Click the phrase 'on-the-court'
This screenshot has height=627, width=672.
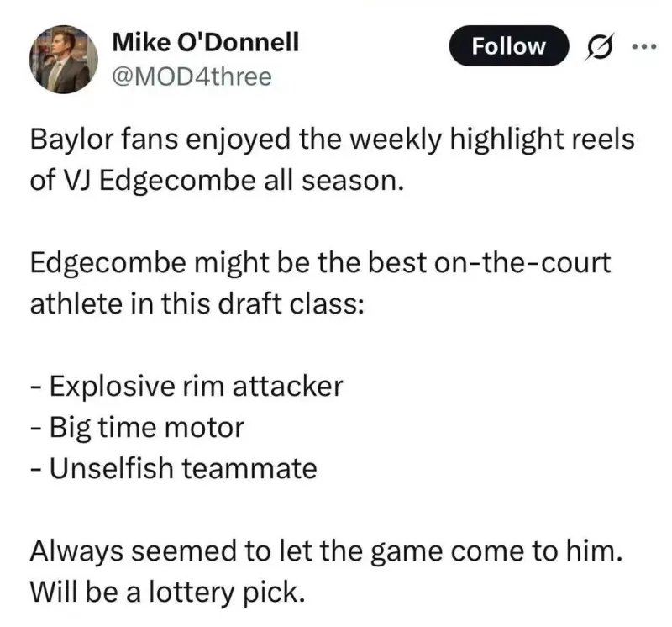pyautogui.click(x=522, y=263)
